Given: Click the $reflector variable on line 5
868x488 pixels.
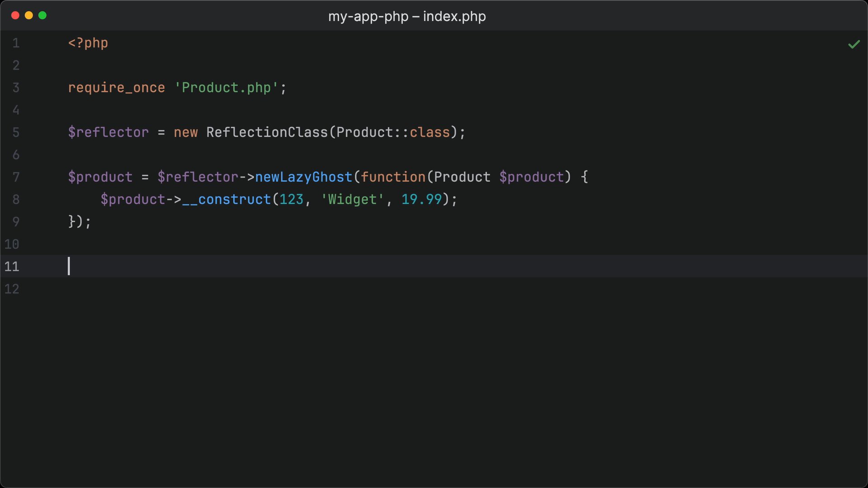Looking at the screenshot, I should [x=108, y=132].
